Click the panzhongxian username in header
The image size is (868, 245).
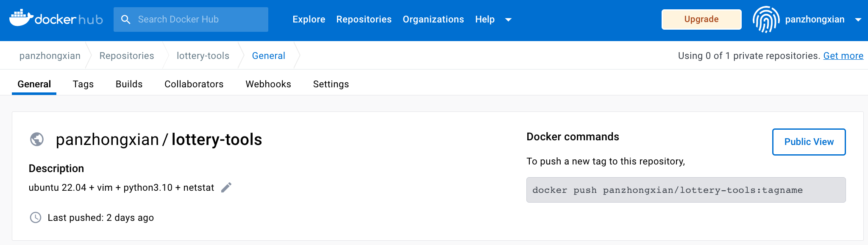[x=815, y=19]
